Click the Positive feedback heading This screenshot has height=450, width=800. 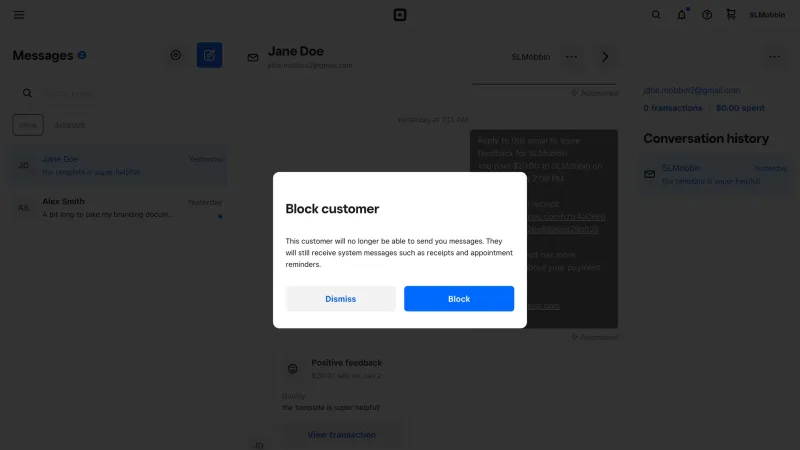click(x=346, y=363)
